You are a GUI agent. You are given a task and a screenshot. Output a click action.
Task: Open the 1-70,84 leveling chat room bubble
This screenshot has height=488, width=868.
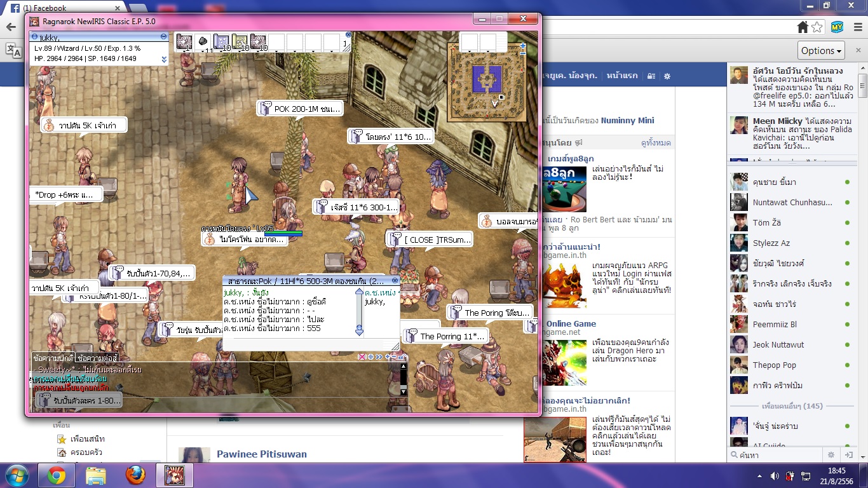pos(151,273)
